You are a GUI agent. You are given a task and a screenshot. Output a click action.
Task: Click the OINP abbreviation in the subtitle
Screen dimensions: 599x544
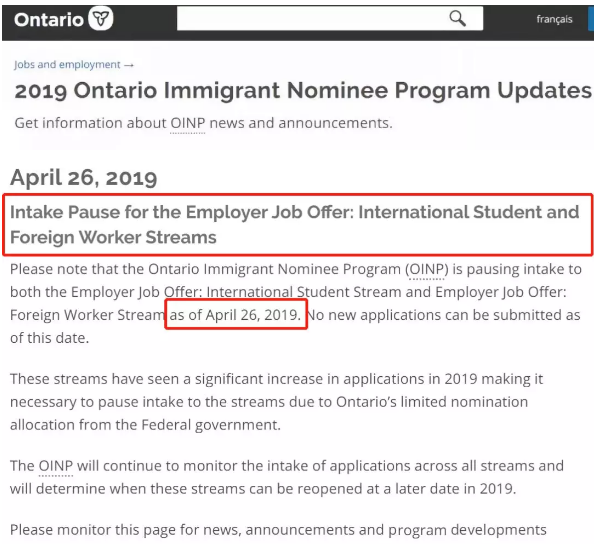[188, 123]
